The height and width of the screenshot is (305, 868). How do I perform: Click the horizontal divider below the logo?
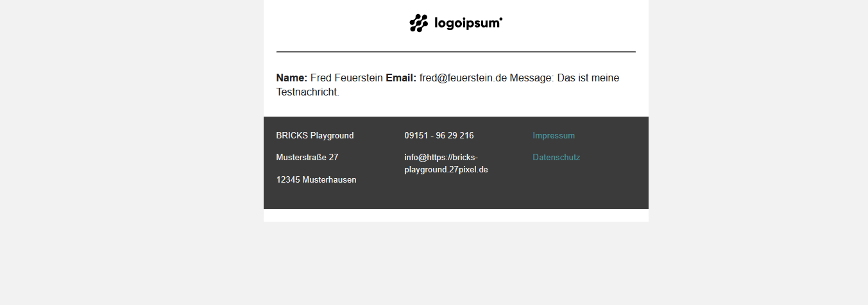pos(455,51)
